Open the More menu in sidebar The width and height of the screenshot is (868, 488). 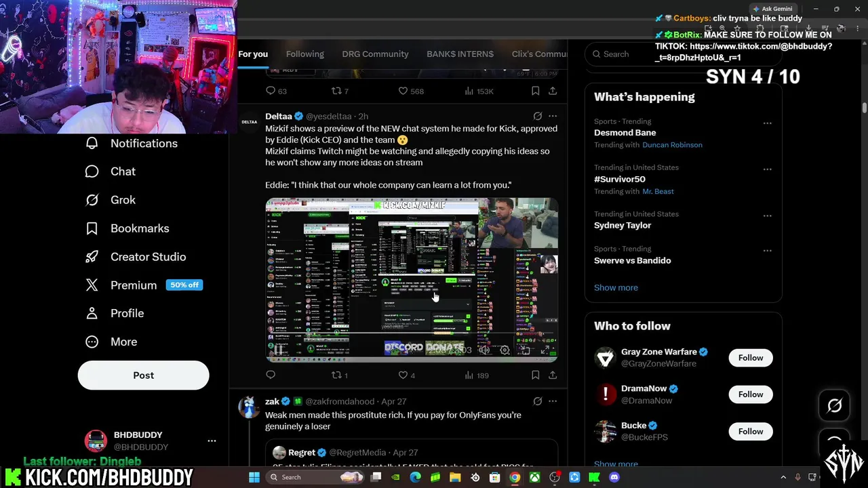[x=111, y=342]
